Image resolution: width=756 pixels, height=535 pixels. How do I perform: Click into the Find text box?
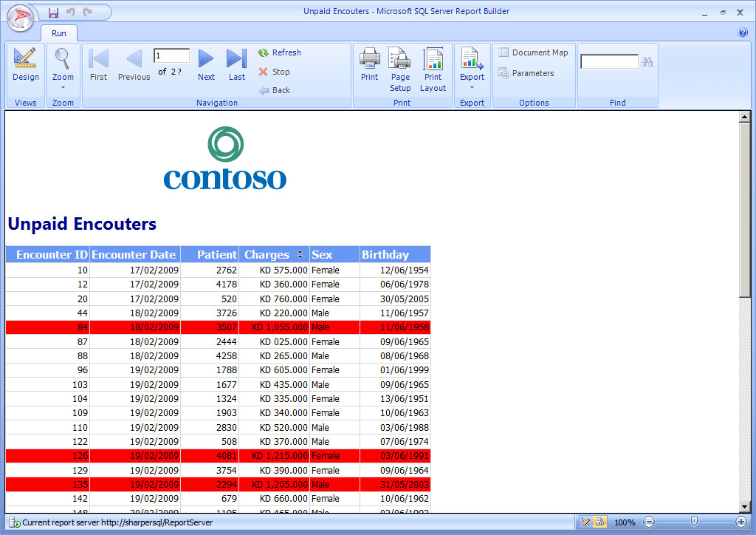tap(609, 62)
